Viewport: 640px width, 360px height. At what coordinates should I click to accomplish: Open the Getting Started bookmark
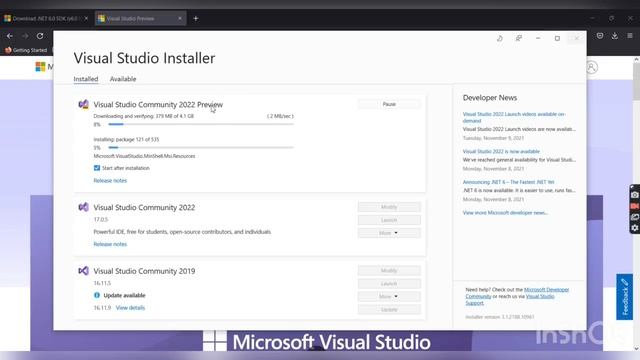(x=26, y=50)
